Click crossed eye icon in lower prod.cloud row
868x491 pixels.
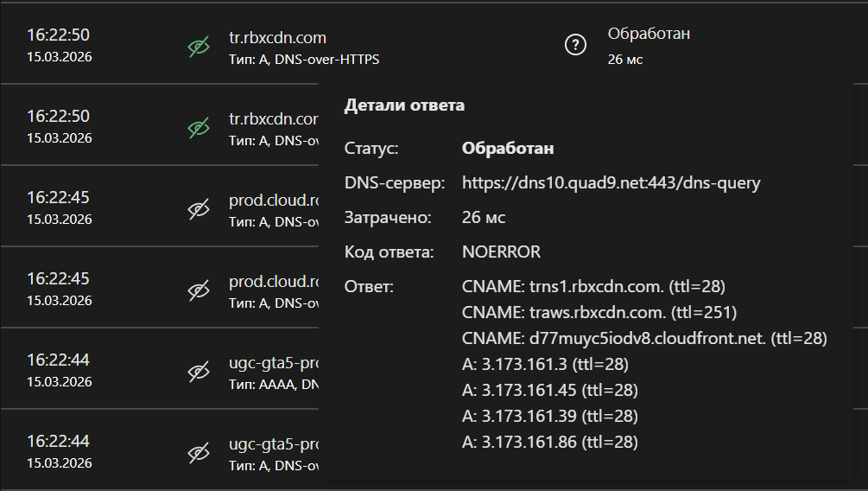pyautogui.click(x=199, y=290)
